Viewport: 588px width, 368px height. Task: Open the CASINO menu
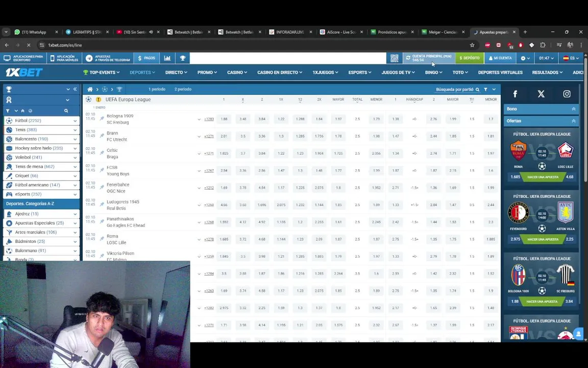click(237, 73)
